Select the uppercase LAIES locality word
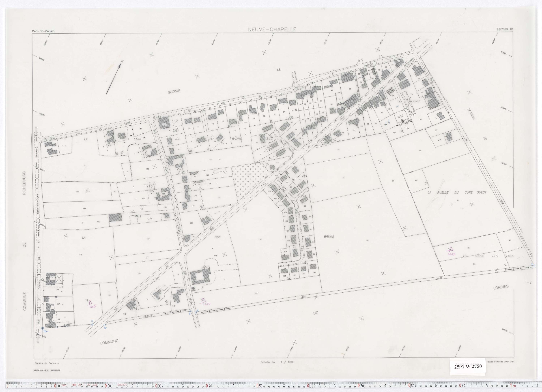Image resolution: width=542 pixels, height=392 pixels. pos(510,256)
